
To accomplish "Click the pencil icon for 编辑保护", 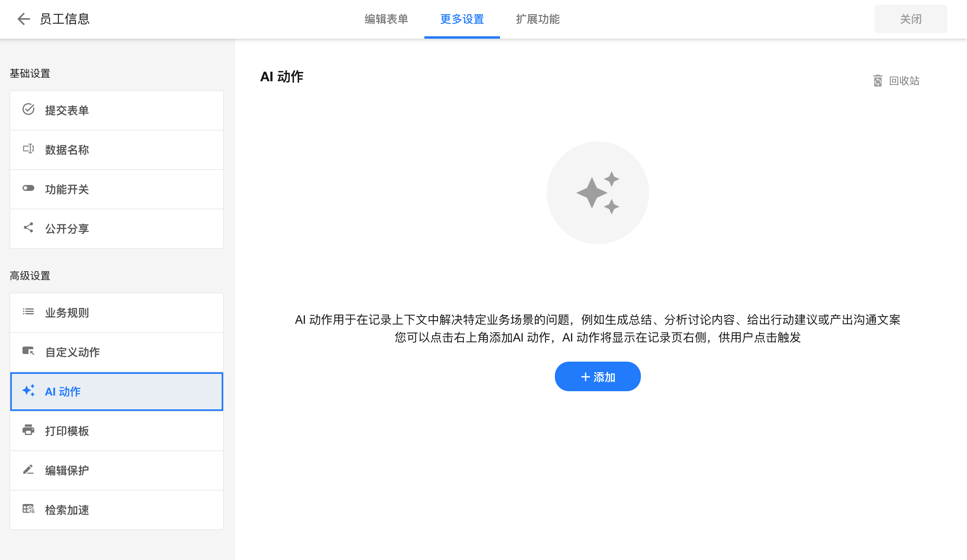I will pyautogui.click(x=28, y=469).
